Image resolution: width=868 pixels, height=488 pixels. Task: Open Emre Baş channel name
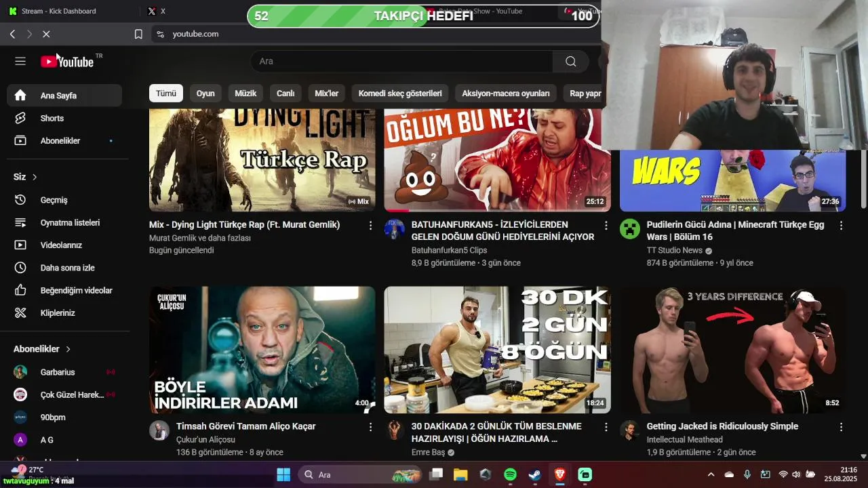(428, 452)
